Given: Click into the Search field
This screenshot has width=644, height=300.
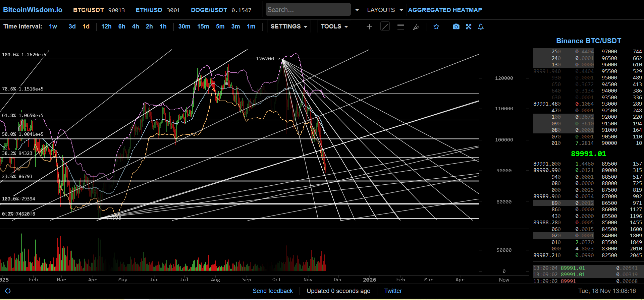Looking at the screenshot, I should pos(308,10).
